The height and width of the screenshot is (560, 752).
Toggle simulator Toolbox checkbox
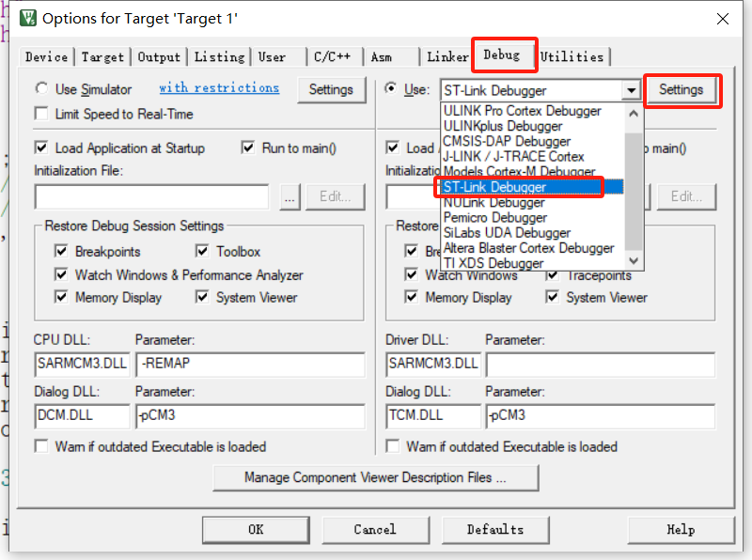point(202,251)
